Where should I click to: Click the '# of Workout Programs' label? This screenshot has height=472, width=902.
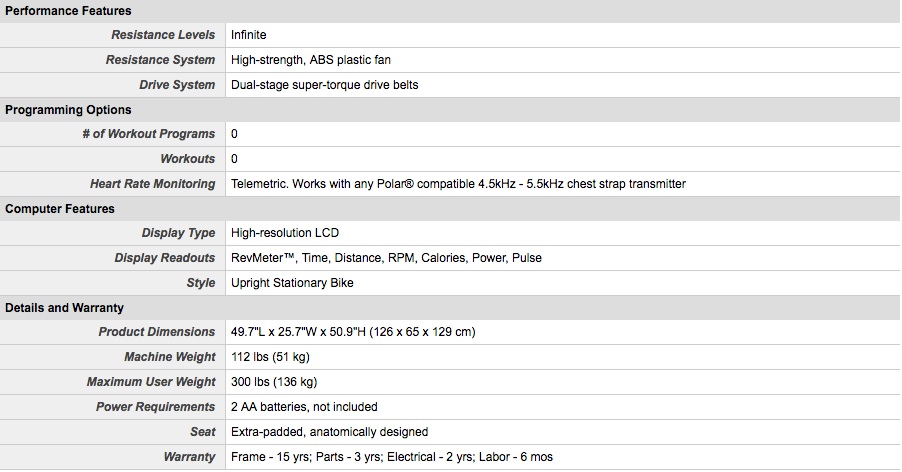click(148, 134)
